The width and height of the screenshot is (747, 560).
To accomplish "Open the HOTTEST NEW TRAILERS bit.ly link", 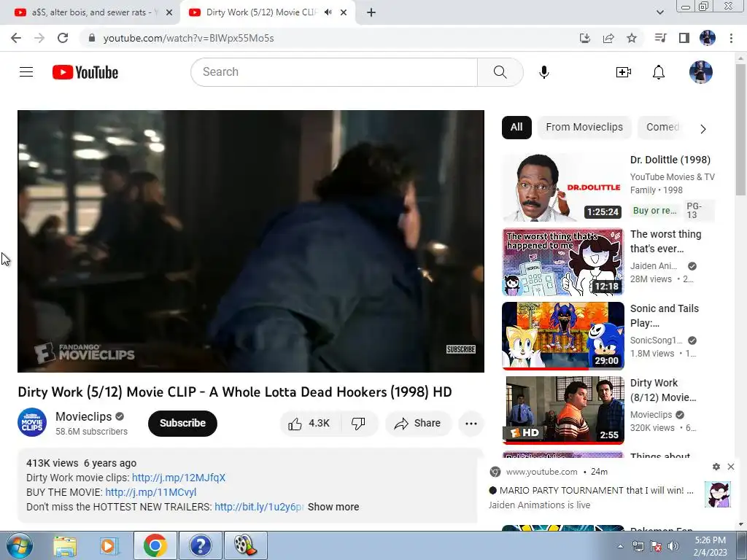I will 259,507.
